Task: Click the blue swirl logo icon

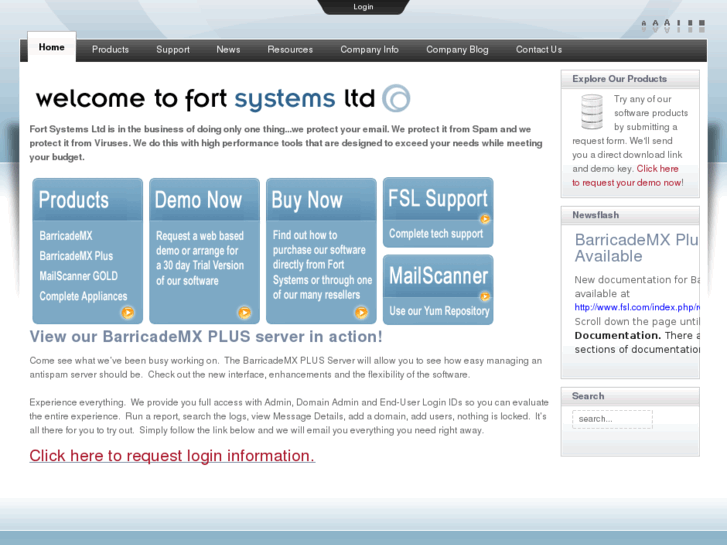Action: (396, 98)
